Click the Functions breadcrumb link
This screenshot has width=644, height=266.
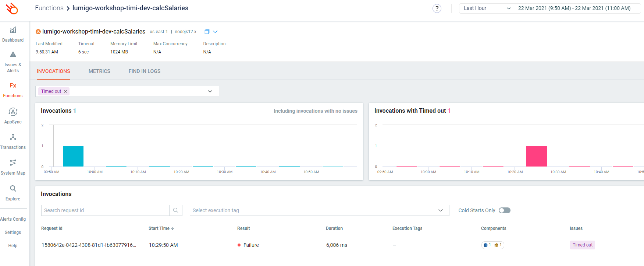[49, 8]
